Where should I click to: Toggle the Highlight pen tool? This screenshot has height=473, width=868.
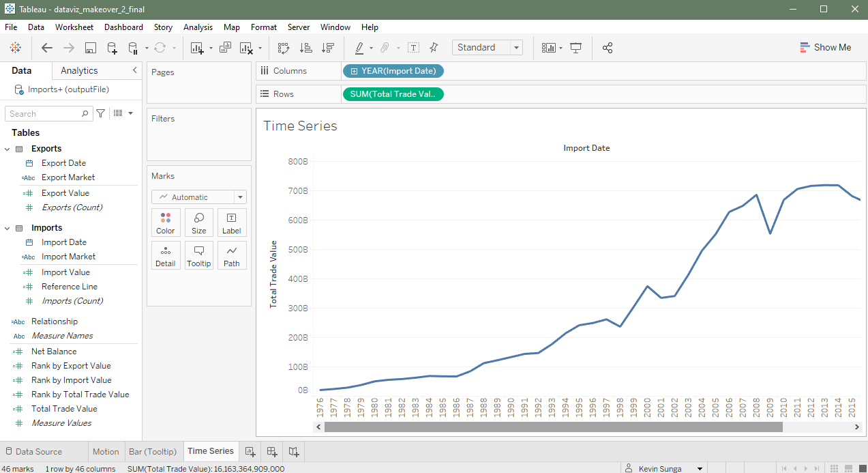click(359, 48)
